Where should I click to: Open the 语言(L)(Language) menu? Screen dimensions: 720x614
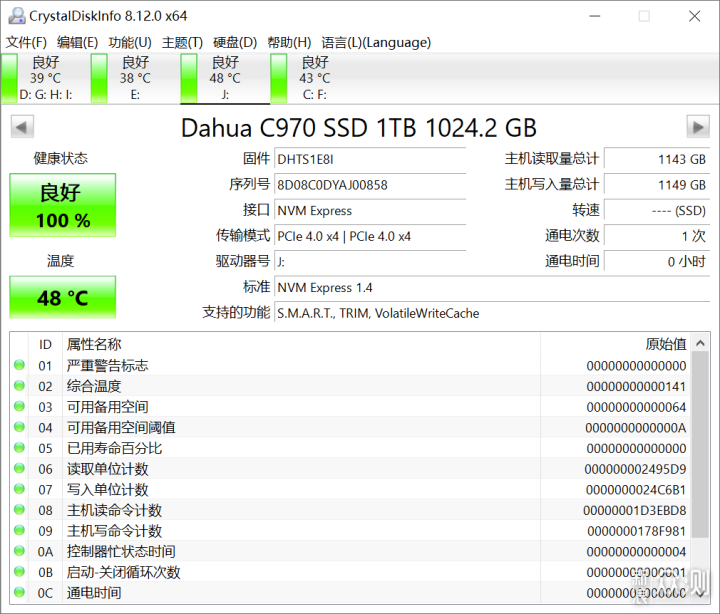click(376, 43)
